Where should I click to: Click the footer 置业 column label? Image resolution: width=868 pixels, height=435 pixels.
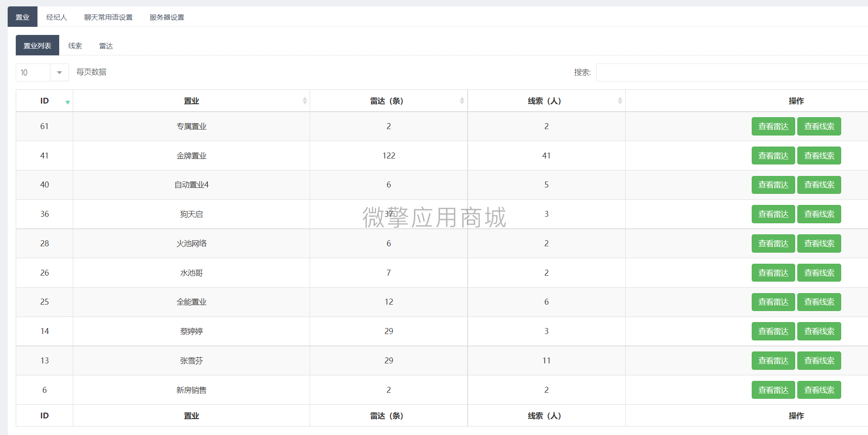pyautogui.click(x=191, y=416)
